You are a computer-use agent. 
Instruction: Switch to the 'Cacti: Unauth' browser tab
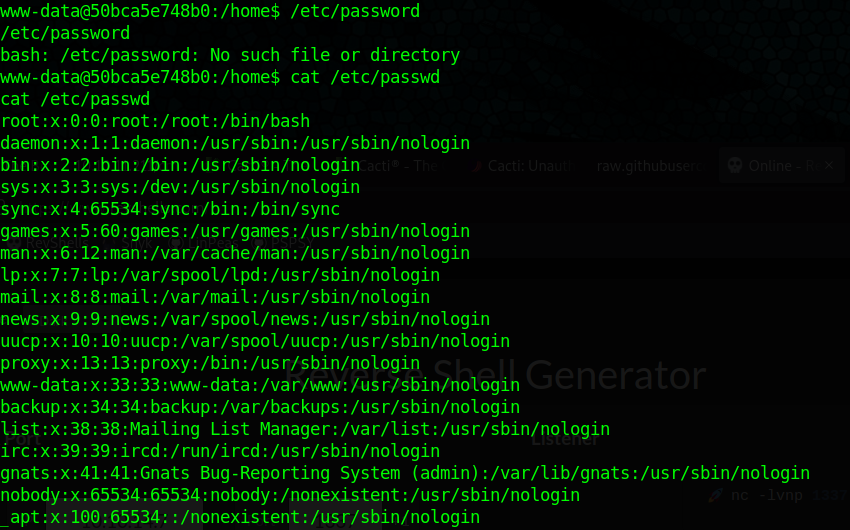coord(523,166)
